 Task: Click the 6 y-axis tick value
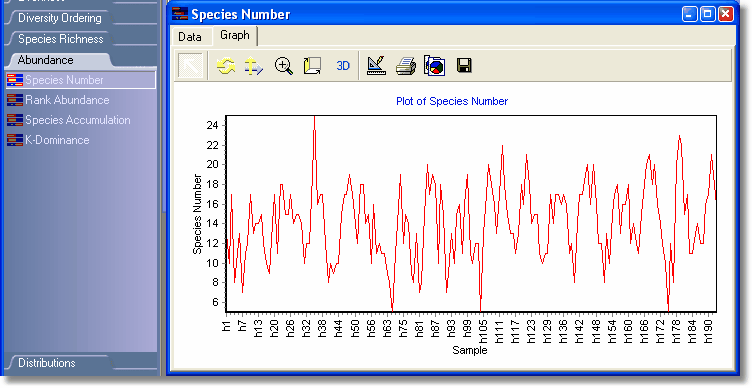[215, 302]
